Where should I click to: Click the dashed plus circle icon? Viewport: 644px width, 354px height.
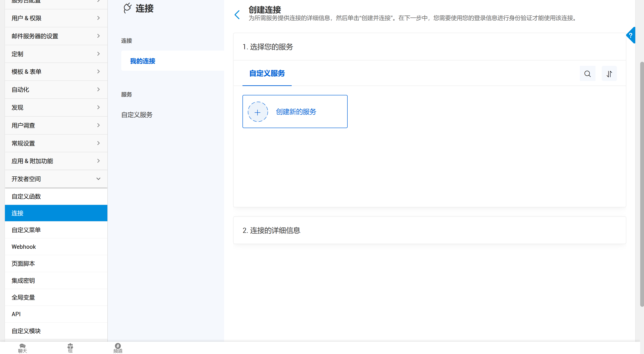[x=257, y=112]
